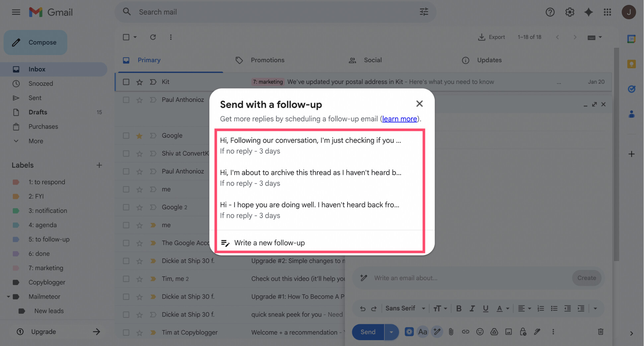This screenshot has width=644, height=346.
Task: Click the insert emoji icon
Action: point(480,332)
